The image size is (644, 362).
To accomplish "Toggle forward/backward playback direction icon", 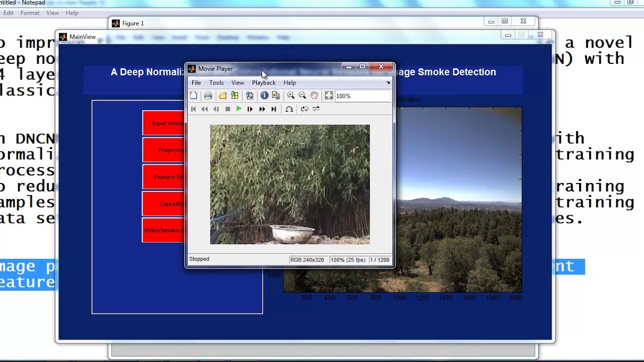I will pyautogui.click(x=316, y=109).
